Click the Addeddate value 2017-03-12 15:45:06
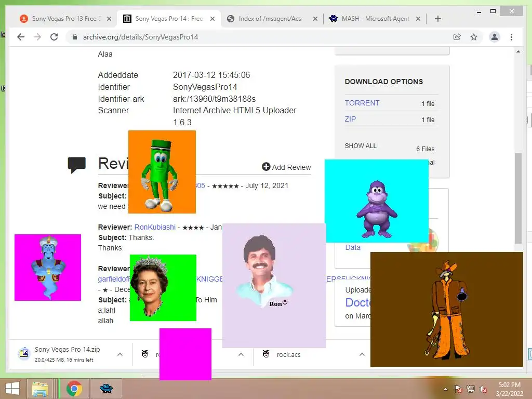This screenshot has height=399, width=532. point(211,75)
